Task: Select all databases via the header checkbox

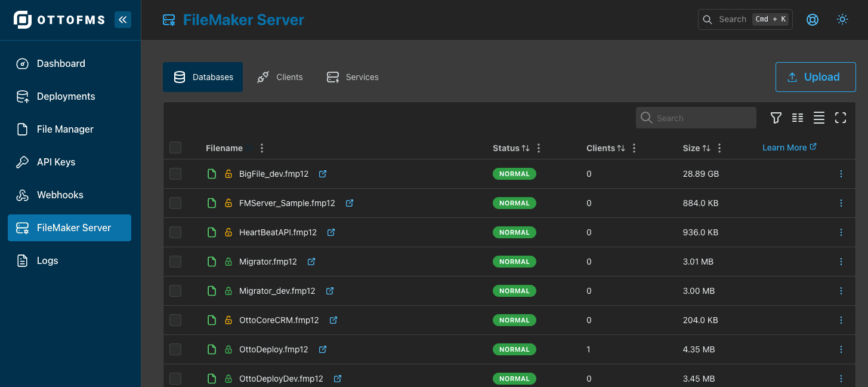Action: (x=175, y=148)
